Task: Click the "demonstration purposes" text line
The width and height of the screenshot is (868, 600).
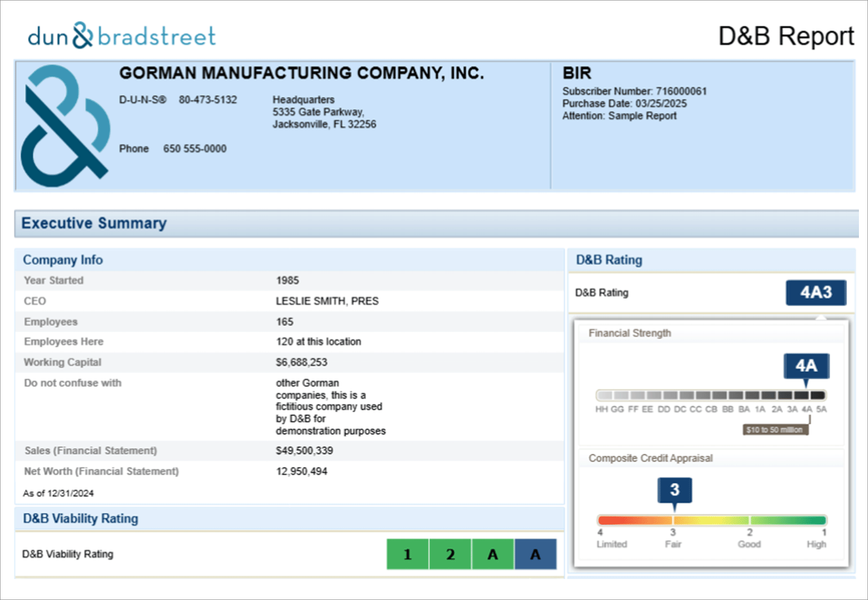Action: [331, 431]
